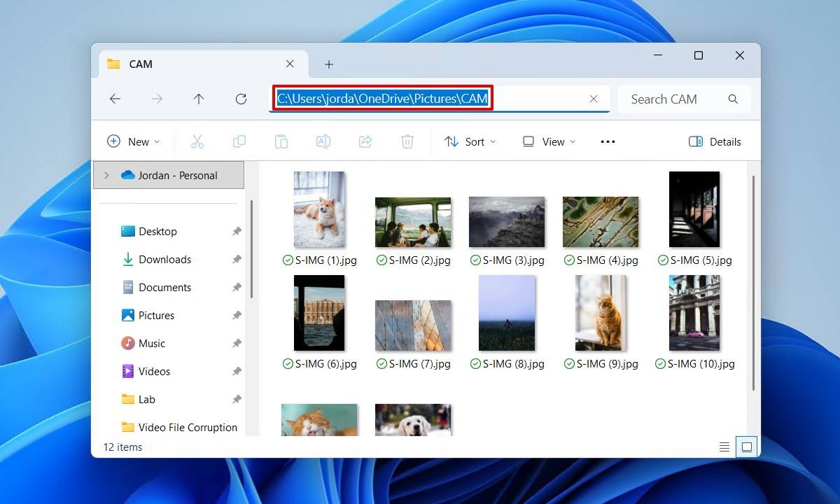
Task: Expand the Jordan - Personal tree item
Action: pyautogui.click(x=105, y=174)
